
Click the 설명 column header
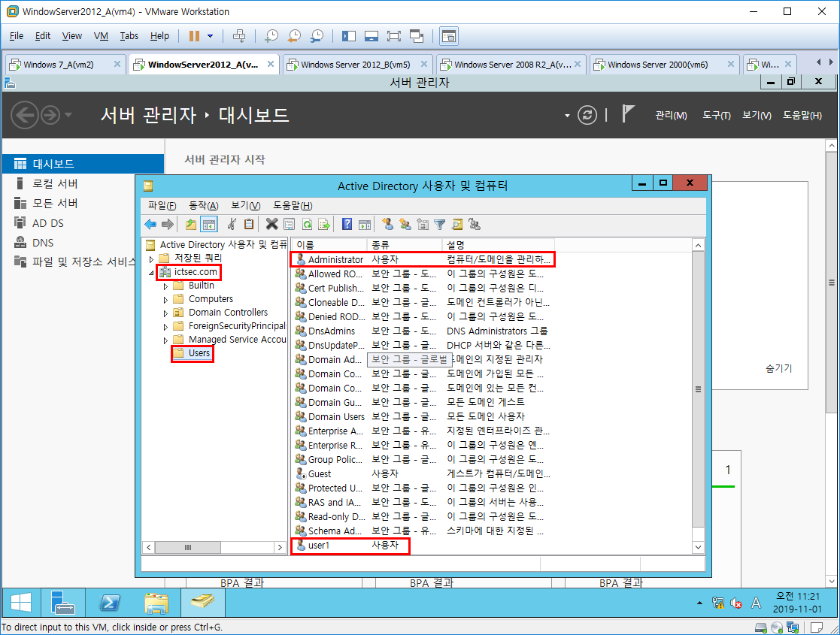(499, 245)
